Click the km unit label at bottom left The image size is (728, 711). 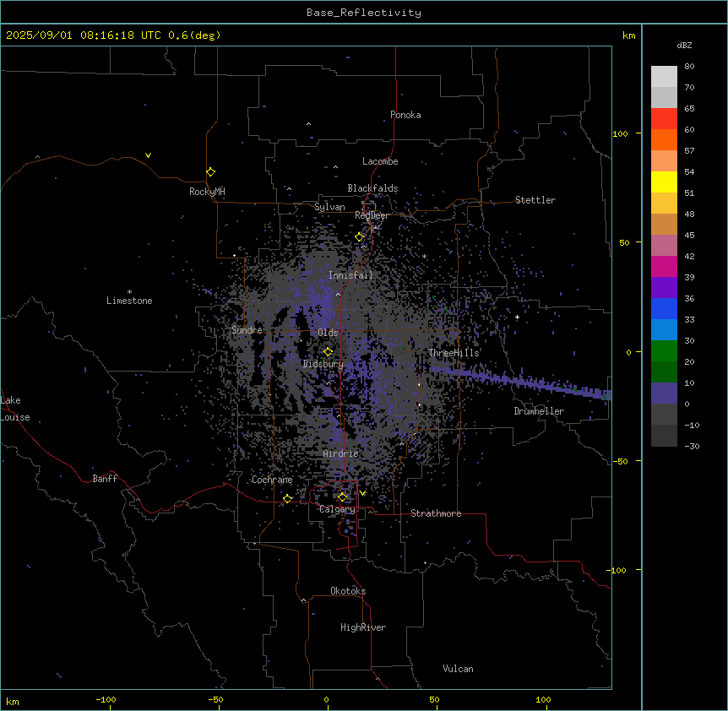click(13, 701)
